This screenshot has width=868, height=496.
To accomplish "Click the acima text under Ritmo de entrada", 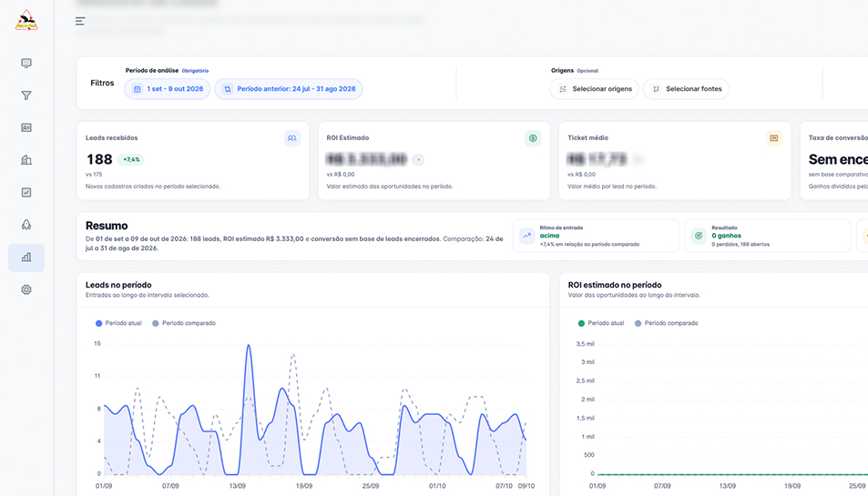I will tap(549, 236).
